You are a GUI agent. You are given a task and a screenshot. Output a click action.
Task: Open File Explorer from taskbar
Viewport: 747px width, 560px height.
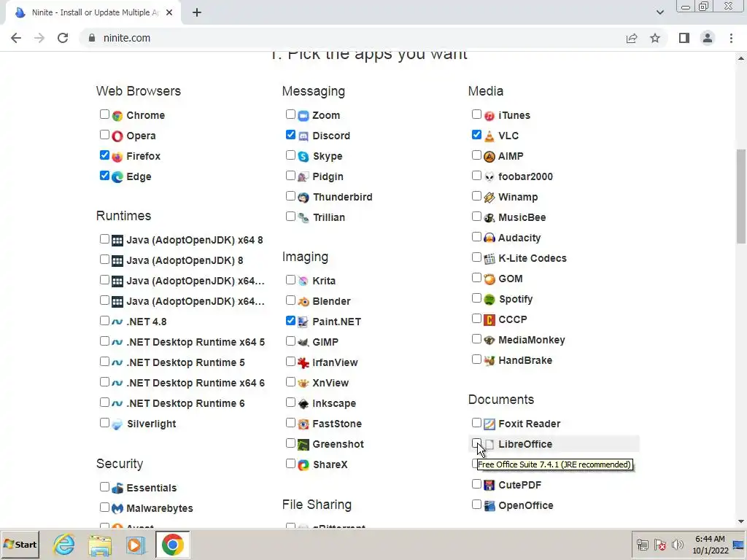(x=100, y=545)
